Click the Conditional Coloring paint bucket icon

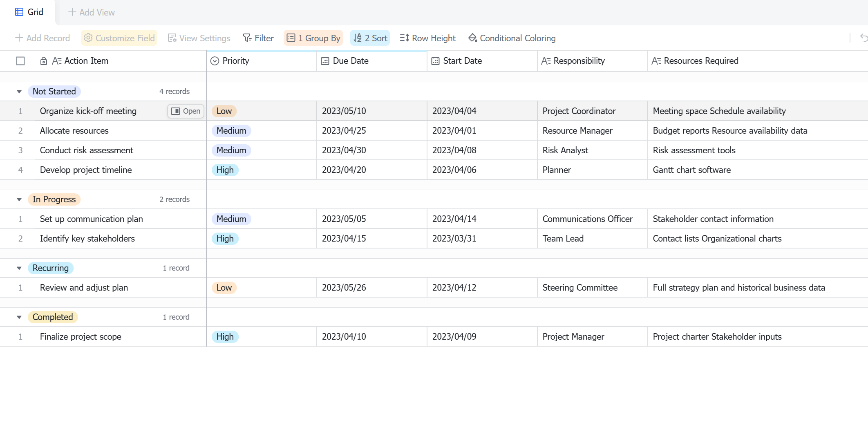pos(473,38)
